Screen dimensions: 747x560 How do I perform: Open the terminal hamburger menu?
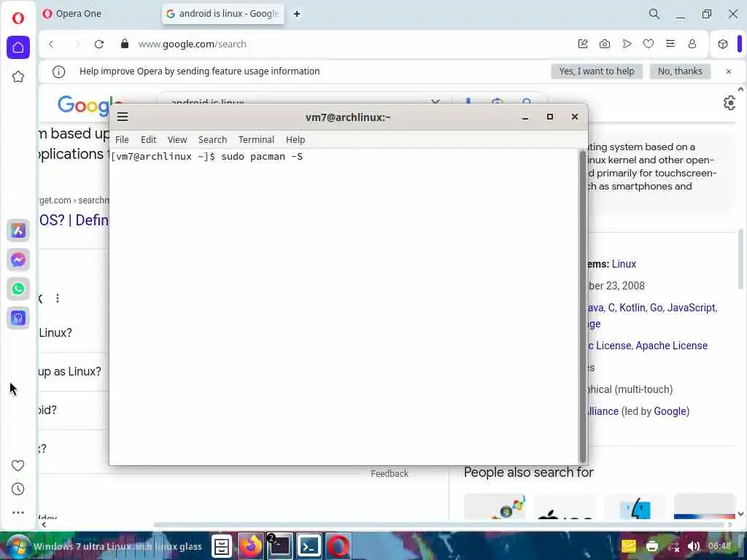[x=123, y=117]
